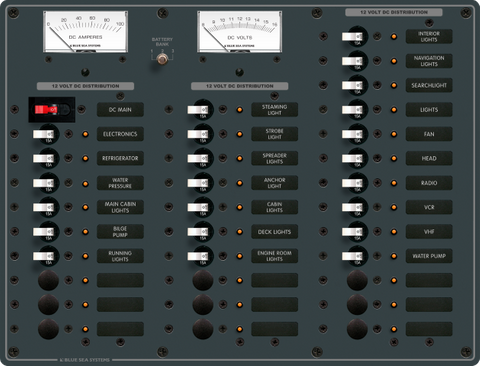This screenshot has height=366, width=480.
Task: Click the Water Pump indicator LED
Action: coord(394,256)
